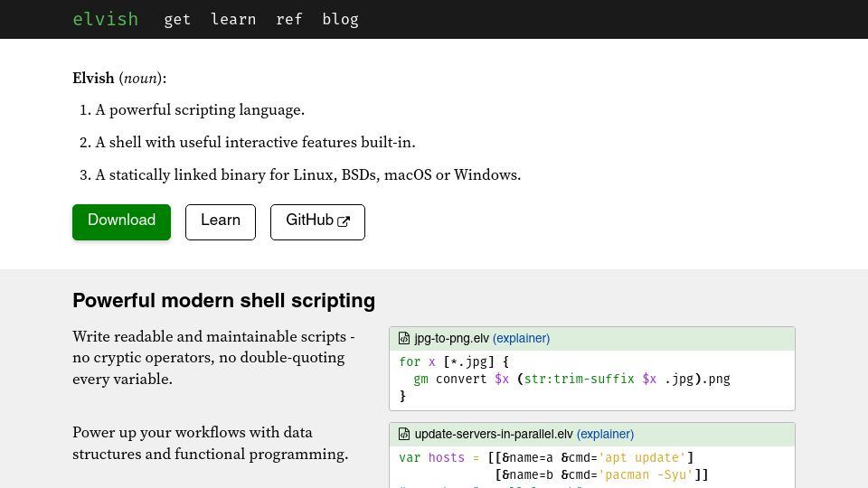Open the learn navigation item
Screen dimensions: 868x488
point(233,19)
